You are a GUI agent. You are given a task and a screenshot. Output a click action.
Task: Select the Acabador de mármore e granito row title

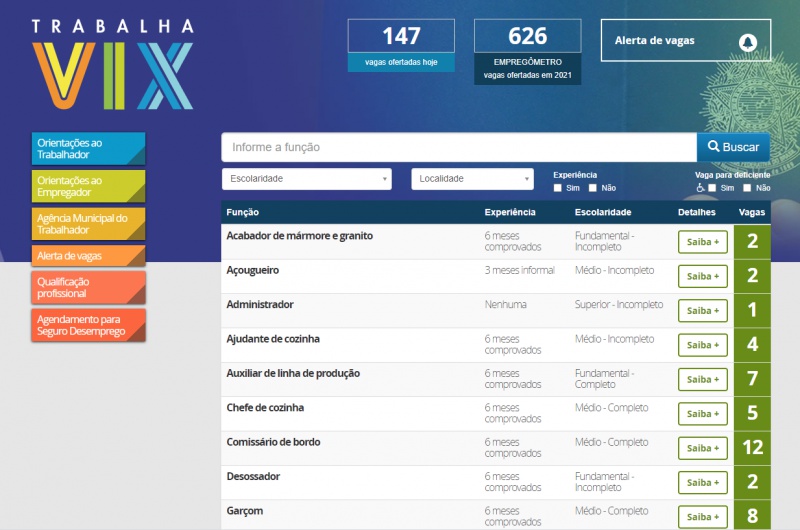pos(299,236)
